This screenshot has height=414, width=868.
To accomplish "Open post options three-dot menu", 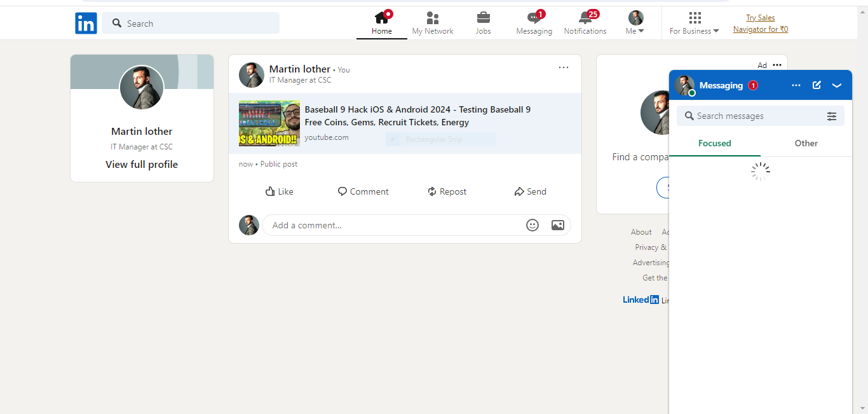I will tap(564, 67).
